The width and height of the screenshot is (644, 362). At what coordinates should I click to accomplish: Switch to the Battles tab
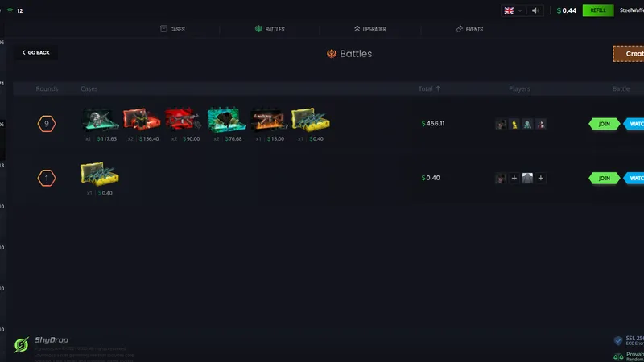click(x=269, y=29)
